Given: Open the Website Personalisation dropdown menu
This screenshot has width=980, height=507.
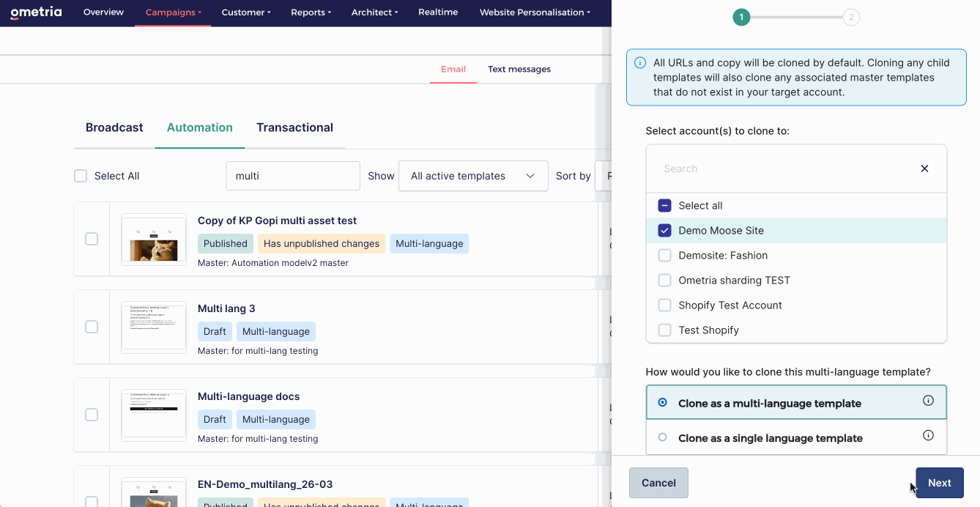Looking at the screenshot, I should (535, 12).
